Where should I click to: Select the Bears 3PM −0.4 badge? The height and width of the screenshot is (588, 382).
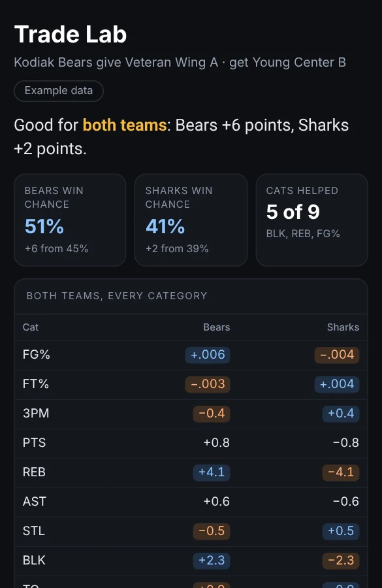(x=212, y=414)
